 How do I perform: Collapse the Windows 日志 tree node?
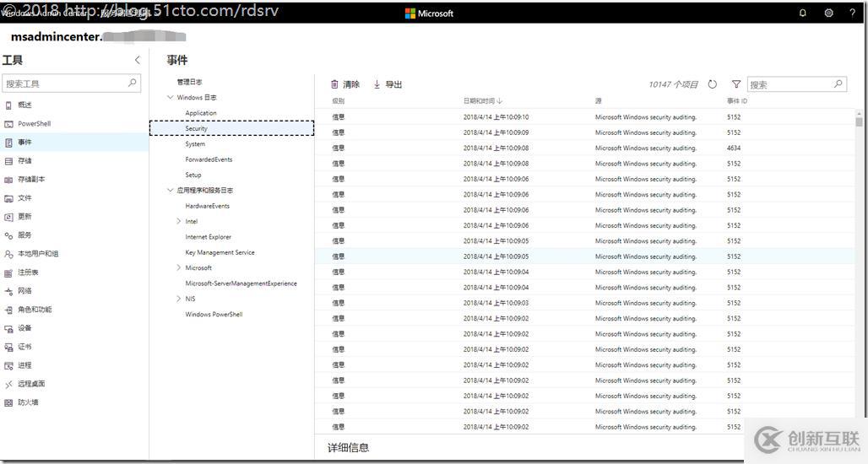click(171, 97)
